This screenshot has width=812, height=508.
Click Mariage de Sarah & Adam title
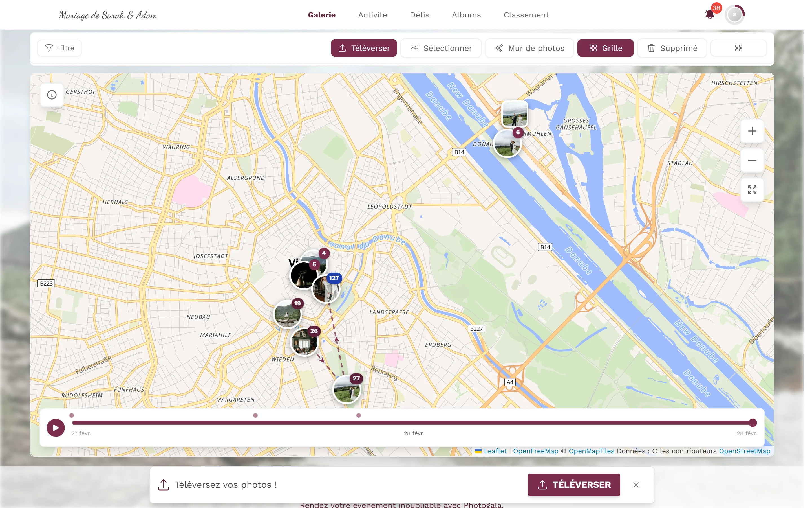click(108, 15)
